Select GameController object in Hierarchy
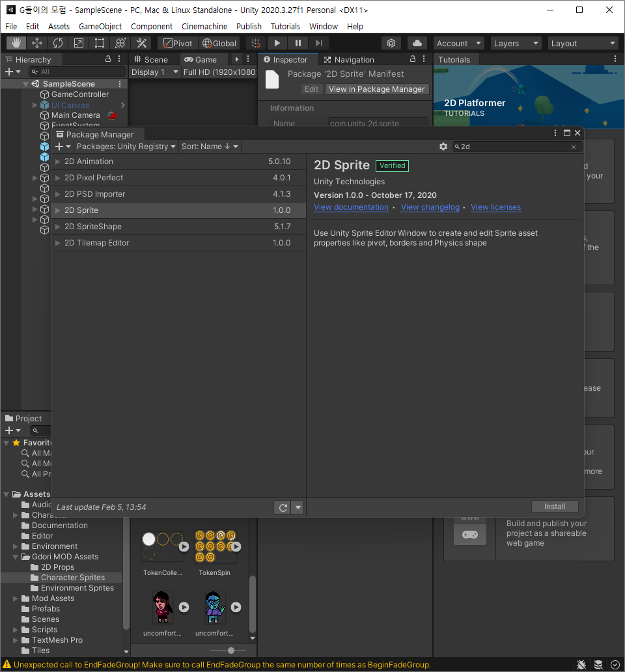 79,94
